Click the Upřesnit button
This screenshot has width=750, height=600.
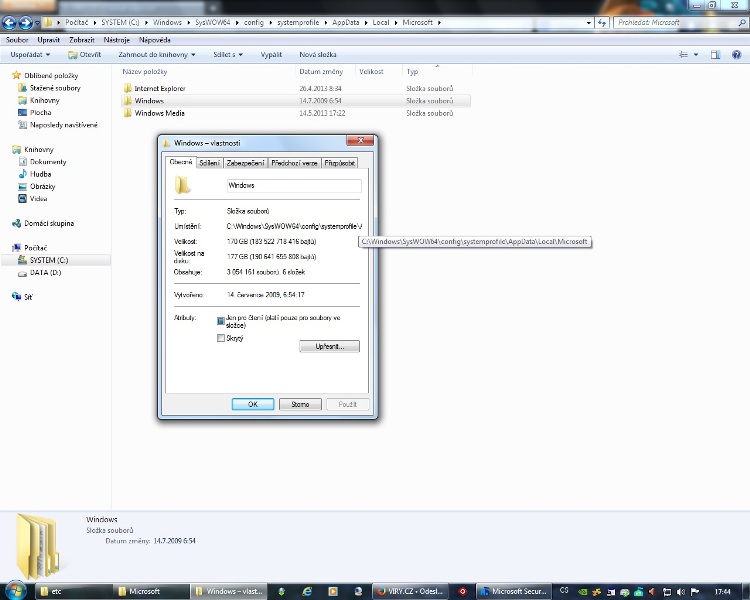point(329,346)
